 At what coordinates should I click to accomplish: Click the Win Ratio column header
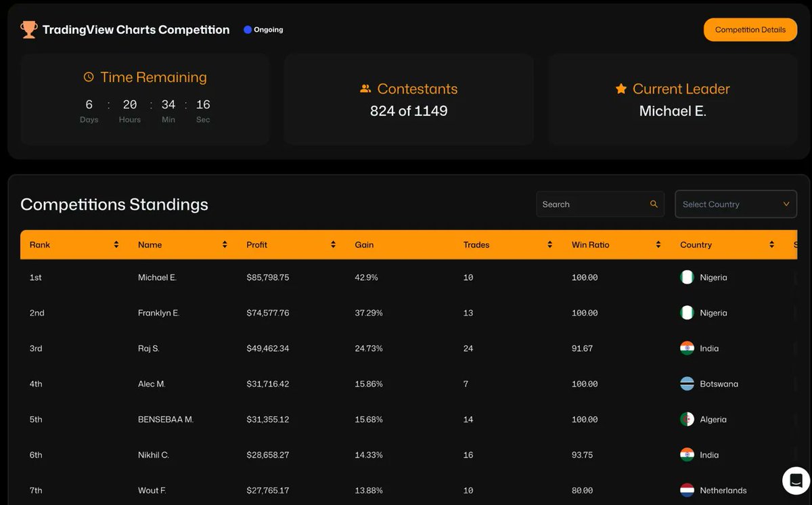point(591,244)
